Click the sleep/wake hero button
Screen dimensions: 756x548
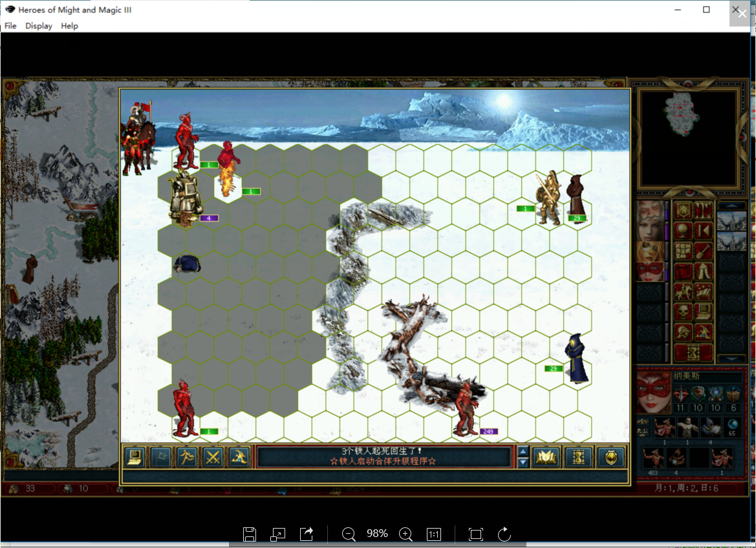[x=703, y=231]
